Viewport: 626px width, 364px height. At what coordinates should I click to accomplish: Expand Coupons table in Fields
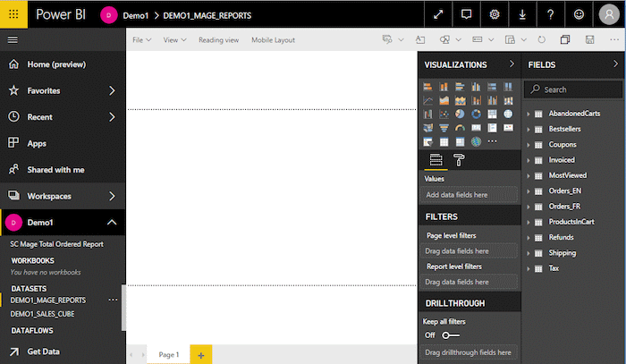[x=529, y=145]
